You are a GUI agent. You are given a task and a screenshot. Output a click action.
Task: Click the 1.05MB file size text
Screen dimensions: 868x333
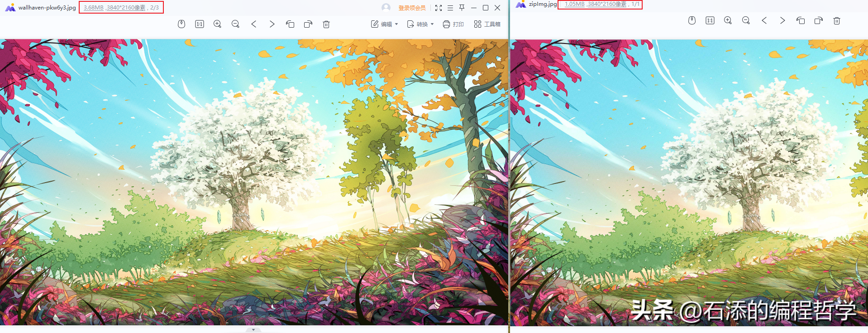575,4
